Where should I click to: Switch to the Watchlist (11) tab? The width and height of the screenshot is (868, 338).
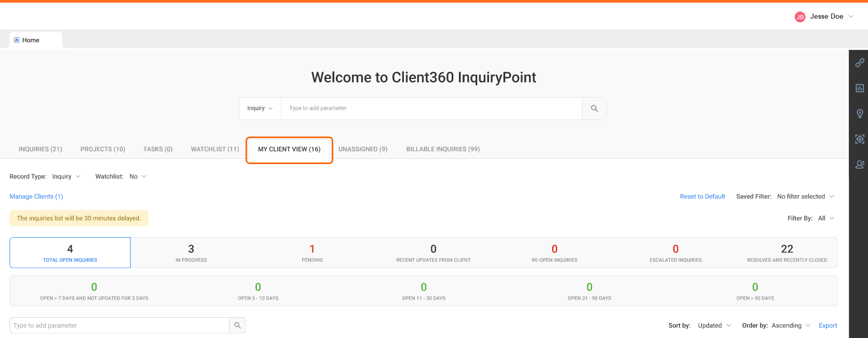tap(215, 149)
